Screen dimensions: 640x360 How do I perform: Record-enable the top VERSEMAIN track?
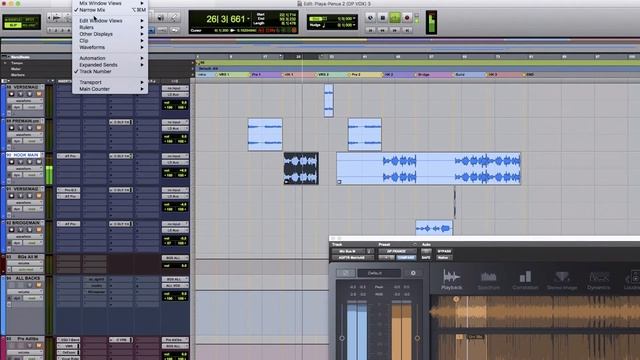(x=11, y=94)
